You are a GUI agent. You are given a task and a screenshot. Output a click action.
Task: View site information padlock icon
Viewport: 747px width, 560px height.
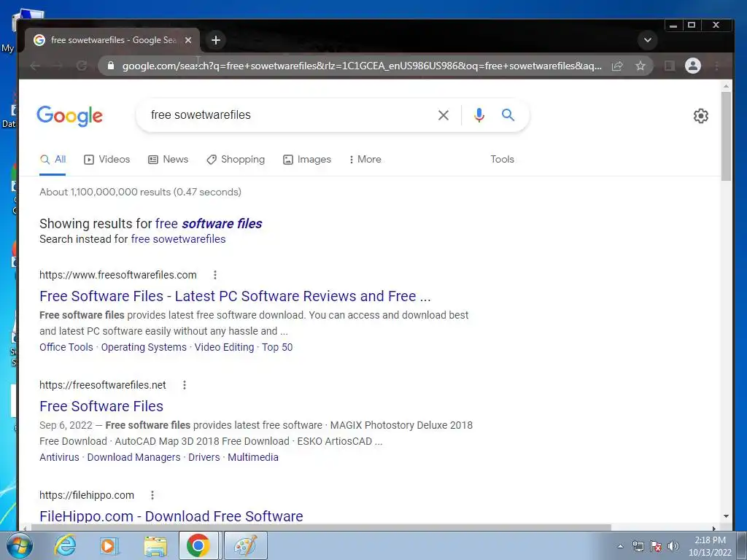coord(111,66)
